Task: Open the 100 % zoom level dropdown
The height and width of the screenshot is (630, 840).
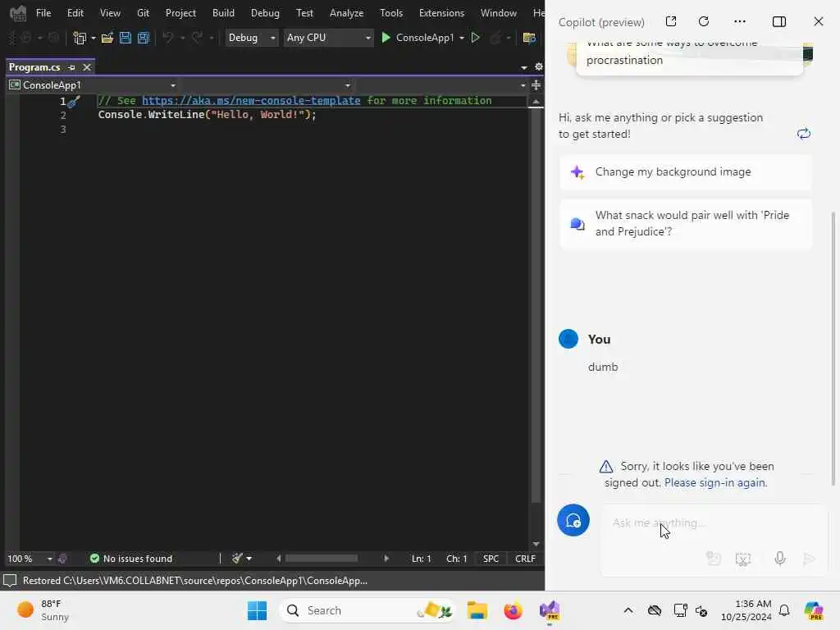Action: click(30, 559)
